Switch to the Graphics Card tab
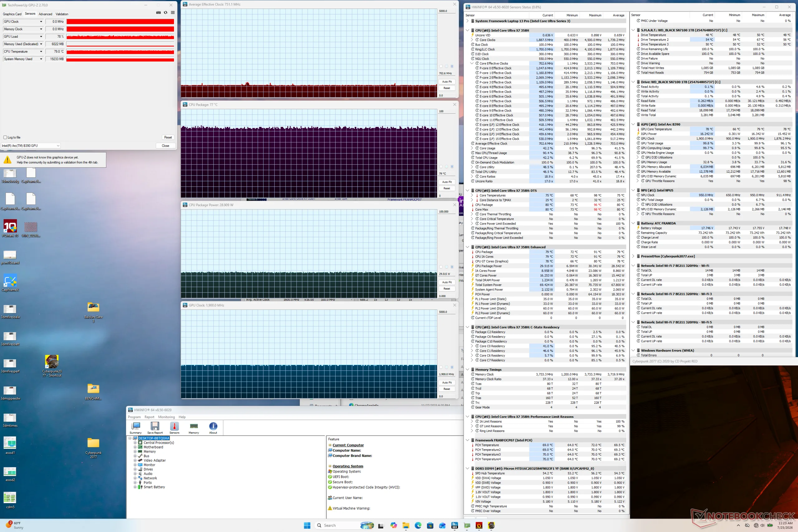Viewport: 798px width, 532px height. point(12,14)
